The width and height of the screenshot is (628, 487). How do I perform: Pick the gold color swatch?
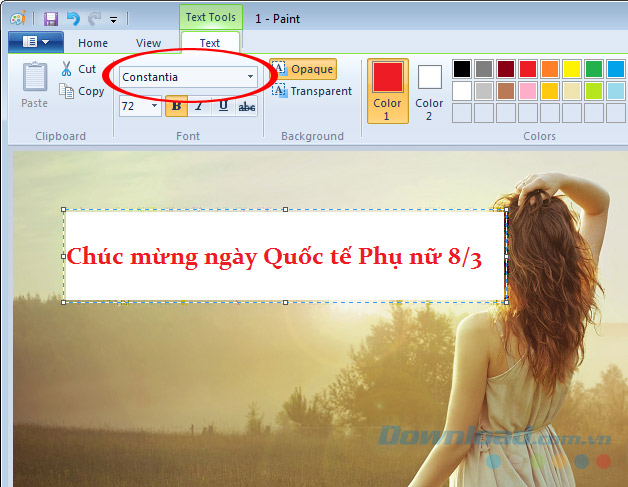[550, 91]
